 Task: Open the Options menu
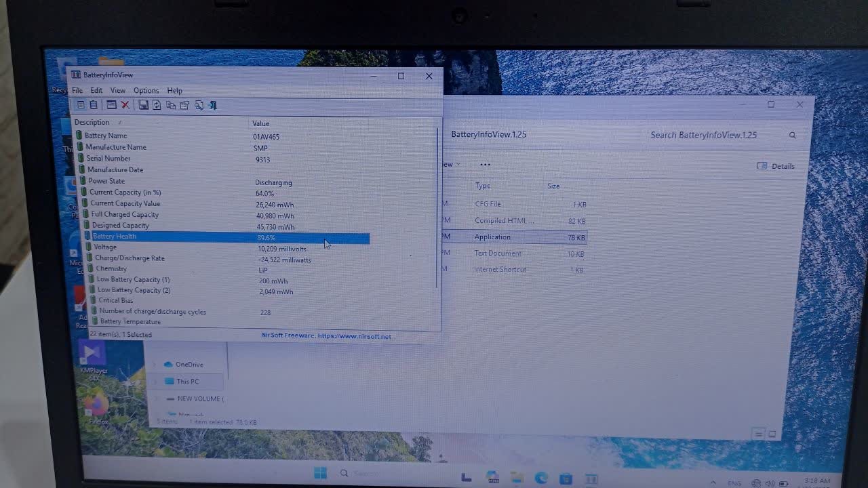(146, 91)
